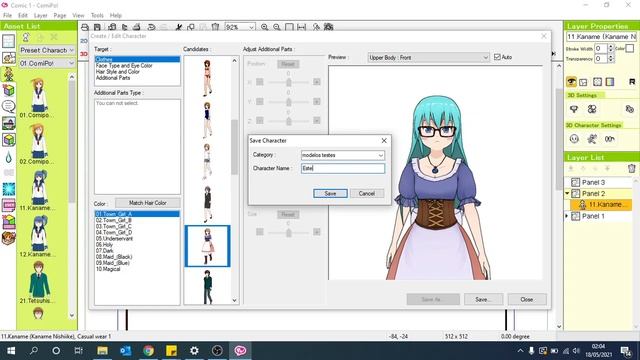Image resolution: width=640 pixels, height=360 pixels.
Task: Click the Close button in Edit Character
Action: pos(527,299)
